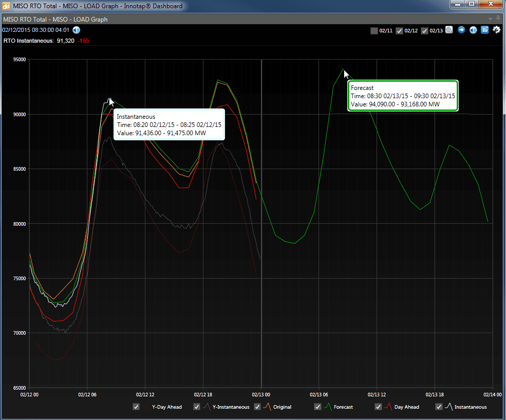This screenshot has height=420, width=506.
Task: Maximize the Innotap Dashboard window
Action: tap(472, 4)
